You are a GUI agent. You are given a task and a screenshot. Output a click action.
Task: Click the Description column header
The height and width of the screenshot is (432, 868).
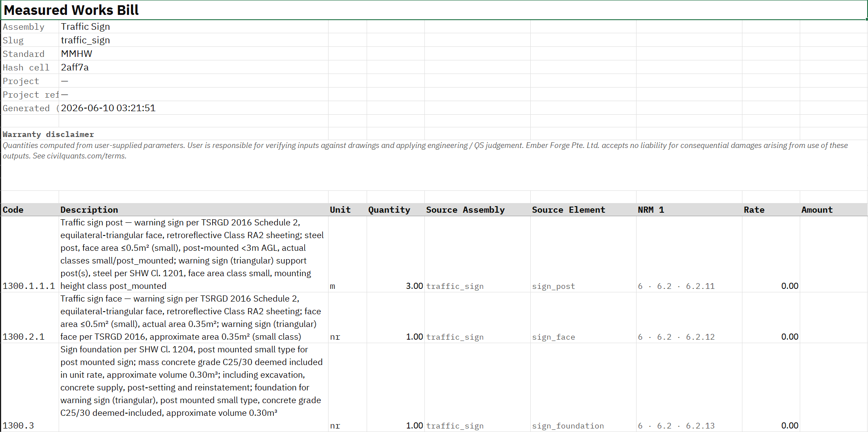point(193,210)
